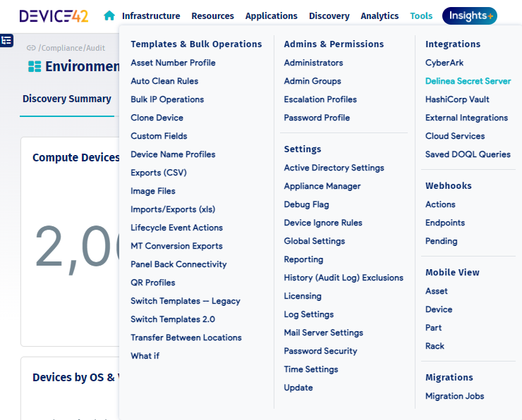
Task: Click the link icon beside Compliance/Audit breadcrumb
Action: [31, 48]
